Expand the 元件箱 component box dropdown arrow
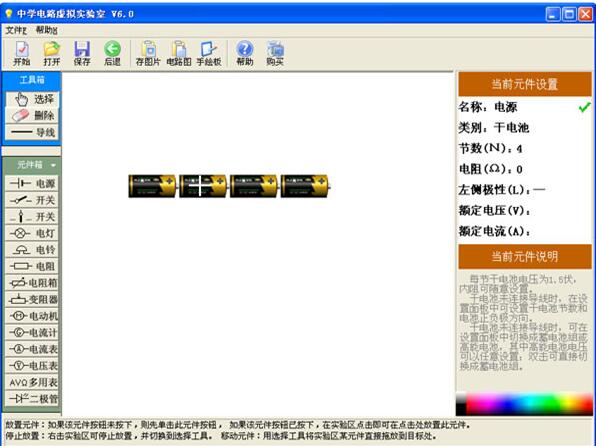The width and height of the screenshot is (596, 446). coord(53,165)
